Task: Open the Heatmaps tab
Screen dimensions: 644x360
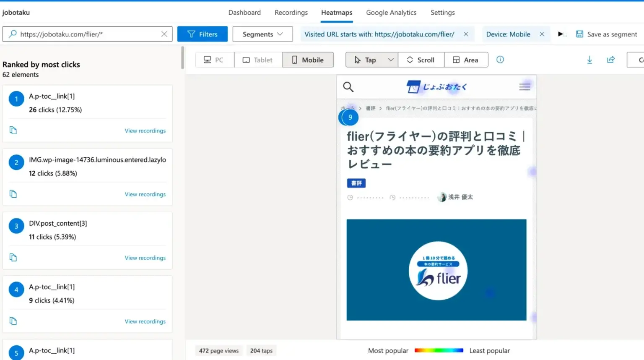Action: pos(337,13)
